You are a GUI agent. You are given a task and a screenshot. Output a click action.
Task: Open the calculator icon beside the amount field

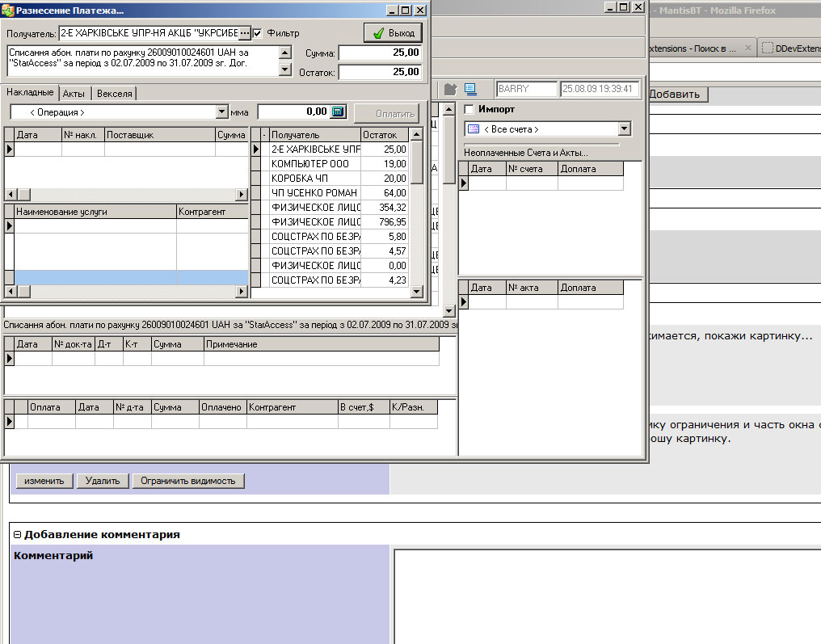click(339, 112)
